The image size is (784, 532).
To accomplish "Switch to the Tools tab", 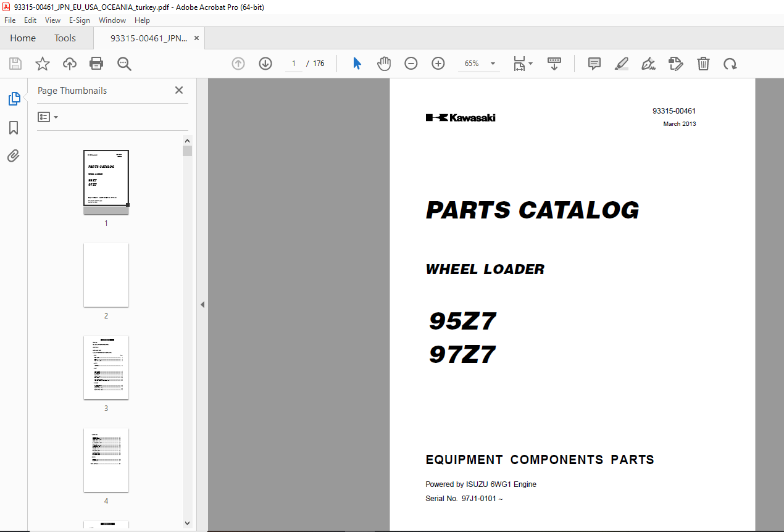I will tap(65, 38).
